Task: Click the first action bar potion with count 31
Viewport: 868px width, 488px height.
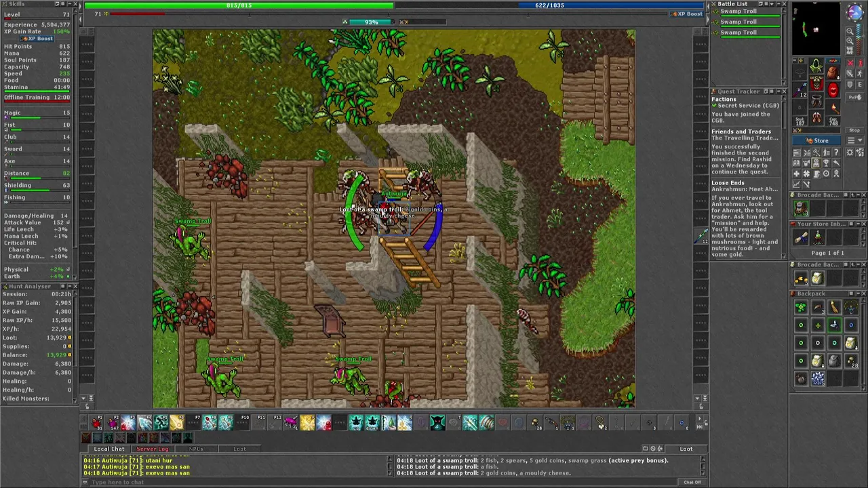Action: pos(96,422)
